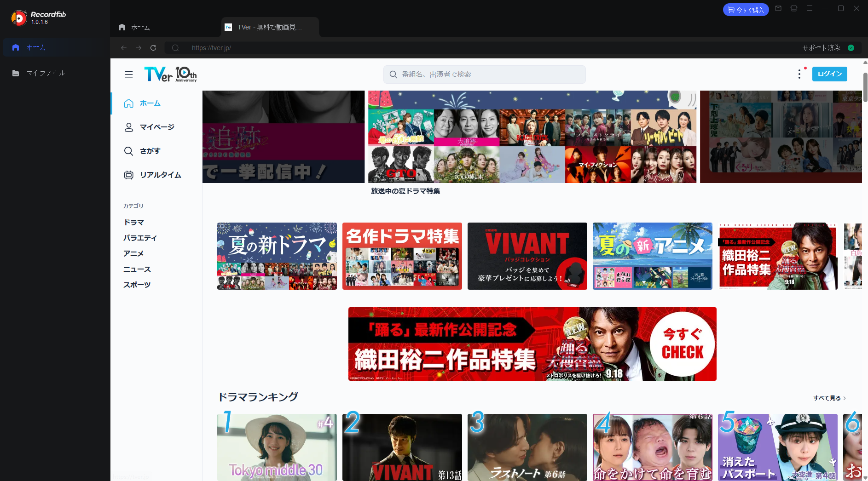Open the スポーツ category

click(137, 285)
